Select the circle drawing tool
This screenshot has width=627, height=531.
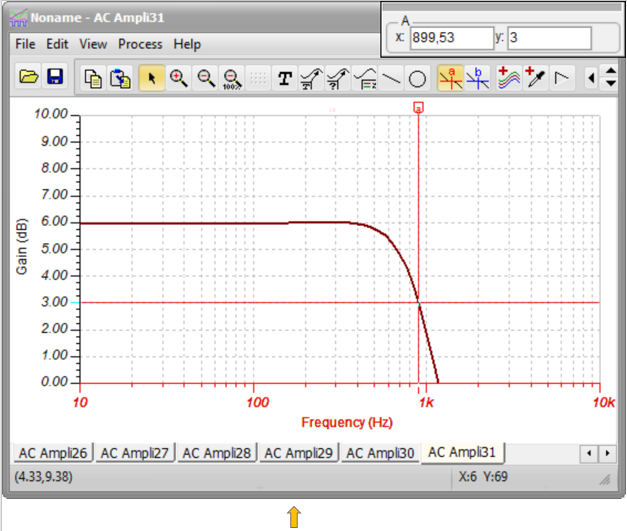[418, 77]
